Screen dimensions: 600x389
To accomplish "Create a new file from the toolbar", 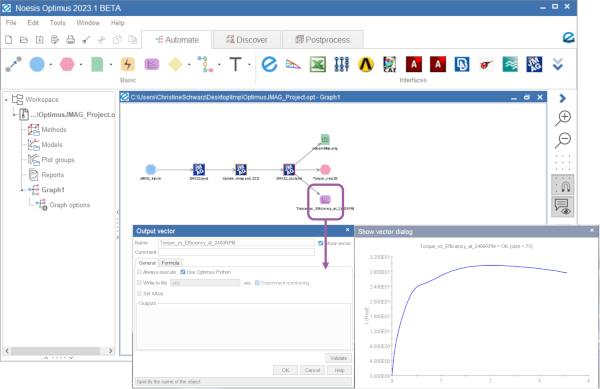I will tap(8, 40).
